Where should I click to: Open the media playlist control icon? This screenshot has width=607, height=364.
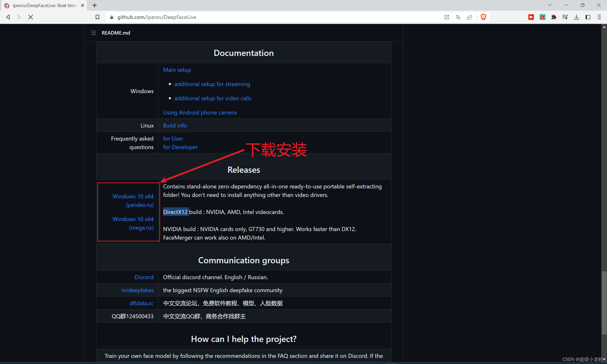[565, 17]
